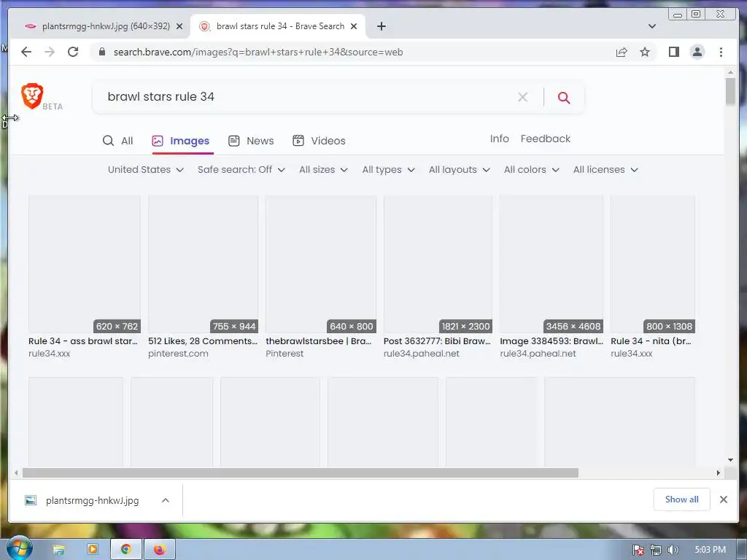This screenshot has height=560, width=747.
Task: Click into the Brave search query field
Action: point(305,97)
